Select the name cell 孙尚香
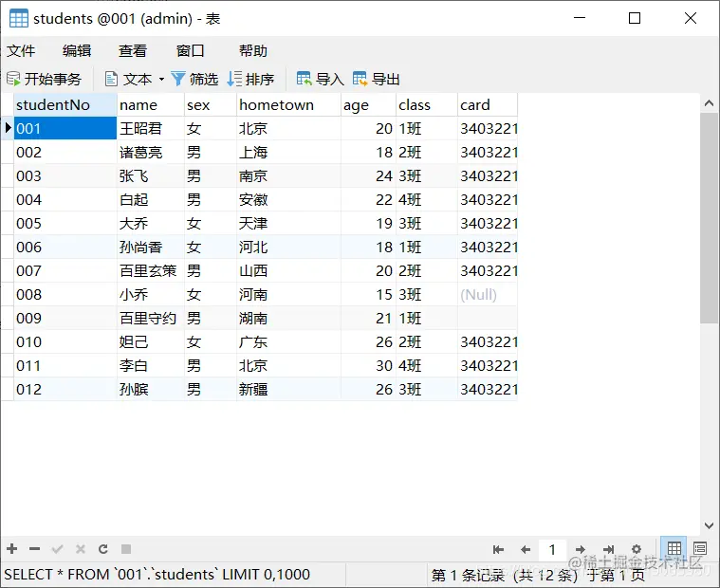The width and height of the screenshot is (720, 588). pyautogui.click(x=151, y=247)
